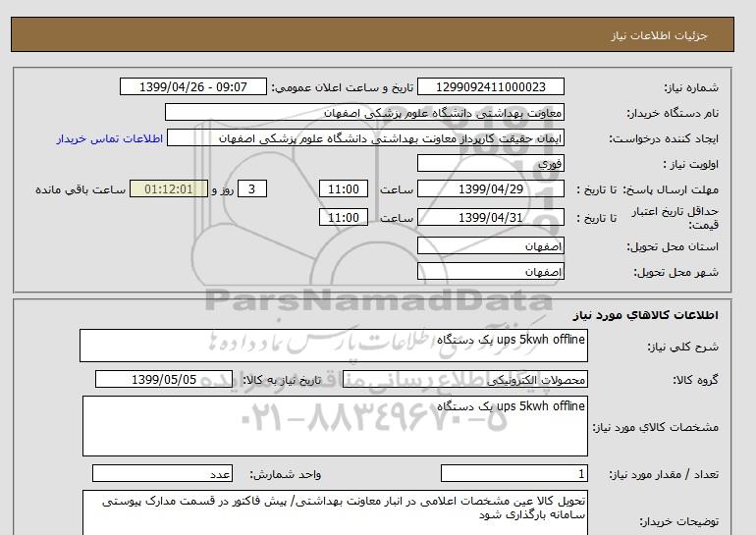
Task: Click the remaining days field showing 3
Action: point(251,188)
